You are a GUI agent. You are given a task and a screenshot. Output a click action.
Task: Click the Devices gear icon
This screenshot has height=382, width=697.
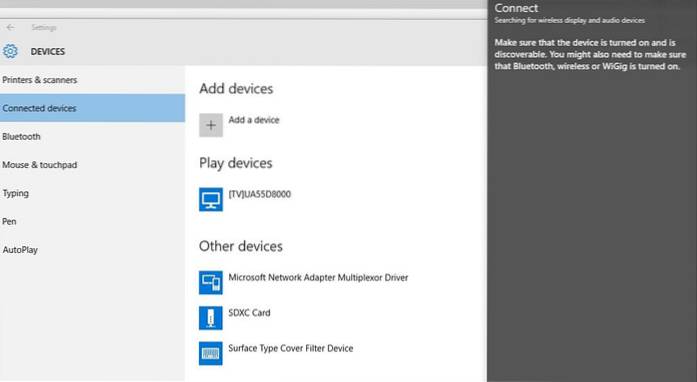[10, 51]
